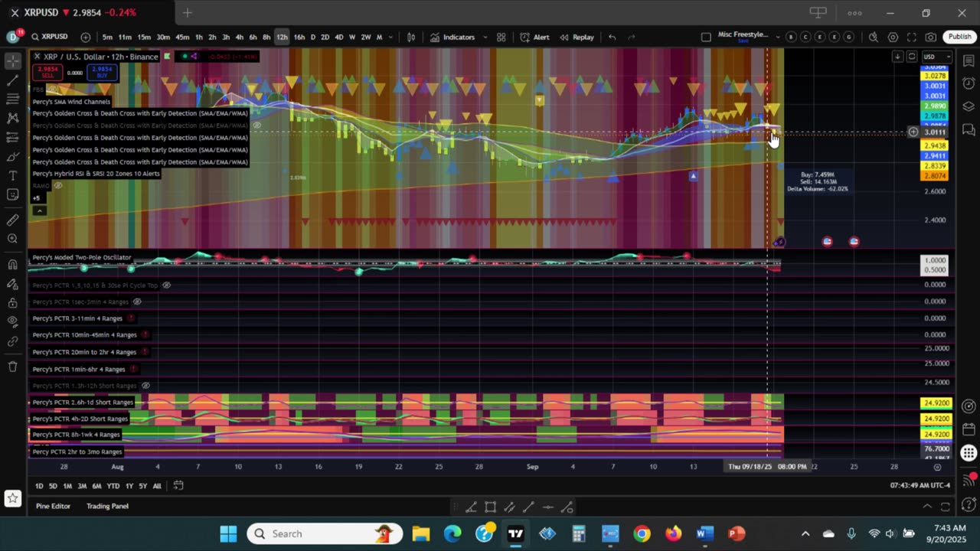Switch to the 4h timeframe
Viewport: 980px width, 551px height.
coord(239,37)
